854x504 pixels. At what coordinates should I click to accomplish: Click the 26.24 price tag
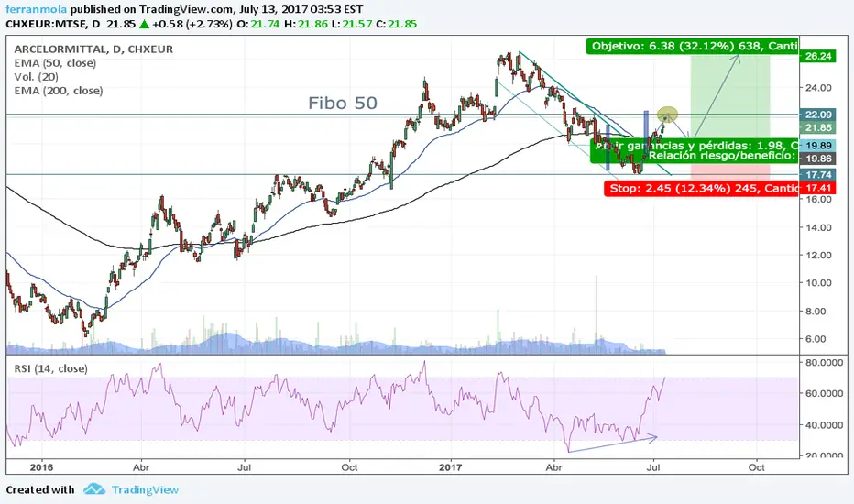coord(817,56)
